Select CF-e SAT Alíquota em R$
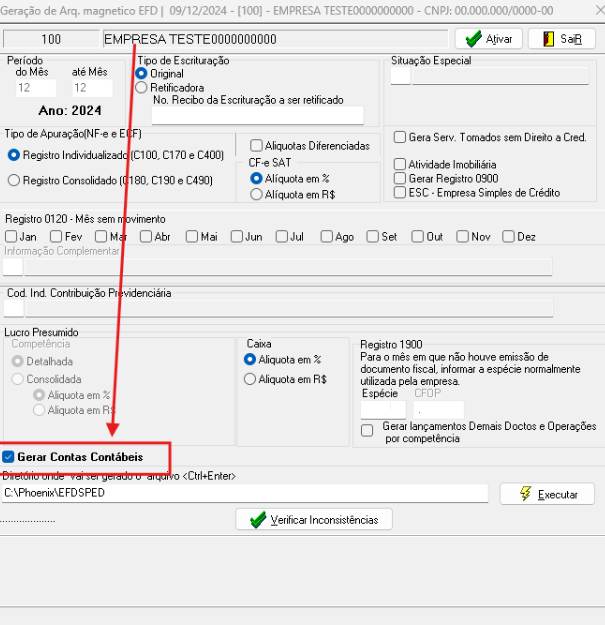Image resolution: width=605 pixels, height=625 pixels. pos(256,195)
